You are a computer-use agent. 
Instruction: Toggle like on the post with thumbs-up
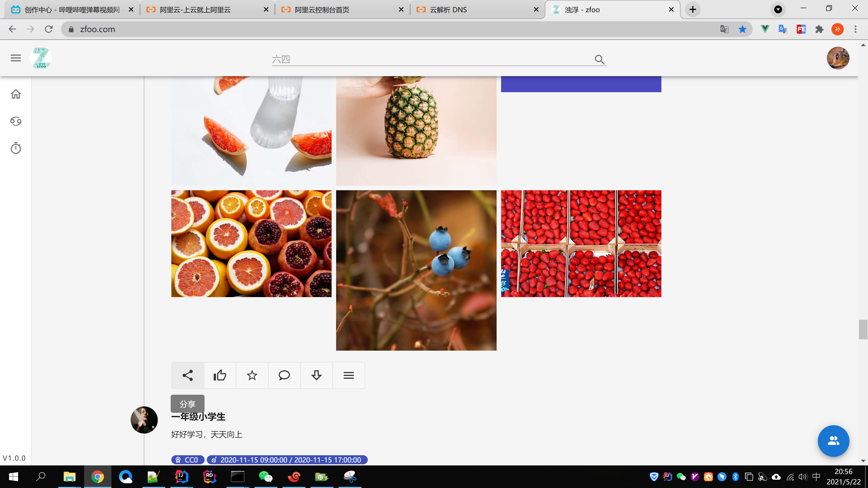(x=219, y=375)
